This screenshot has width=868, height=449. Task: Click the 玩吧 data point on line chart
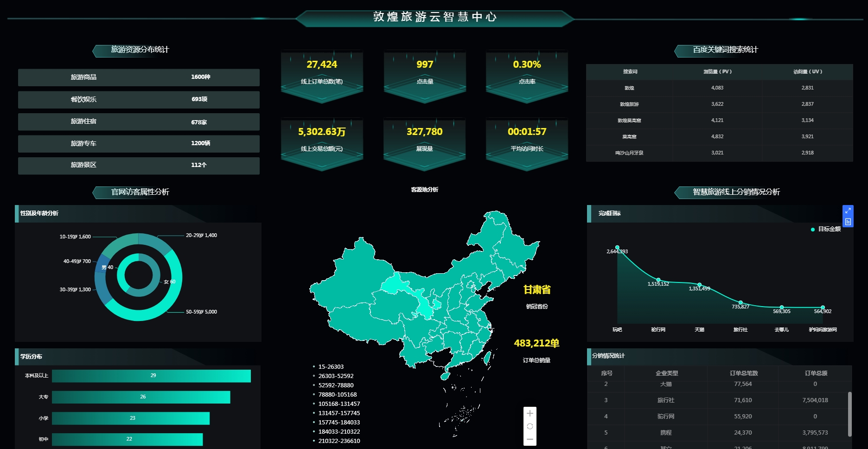(x=617, y=248)
